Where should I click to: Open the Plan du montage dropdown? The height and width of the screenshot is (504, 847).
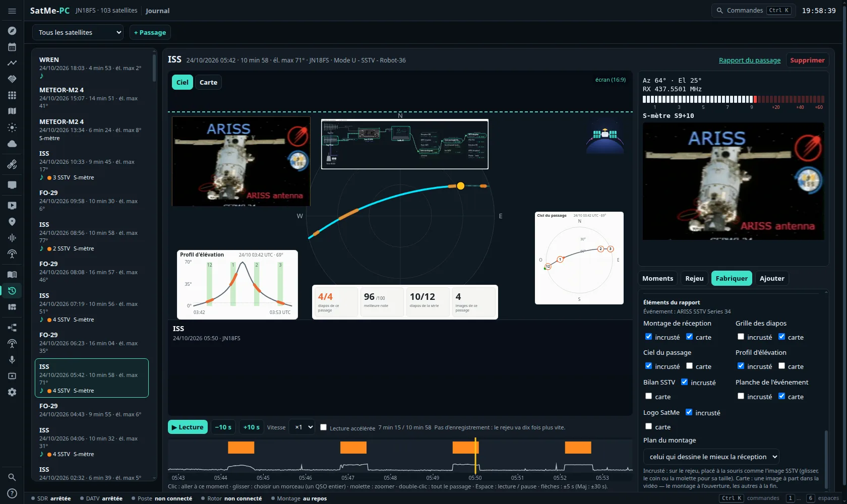point(711,457)
